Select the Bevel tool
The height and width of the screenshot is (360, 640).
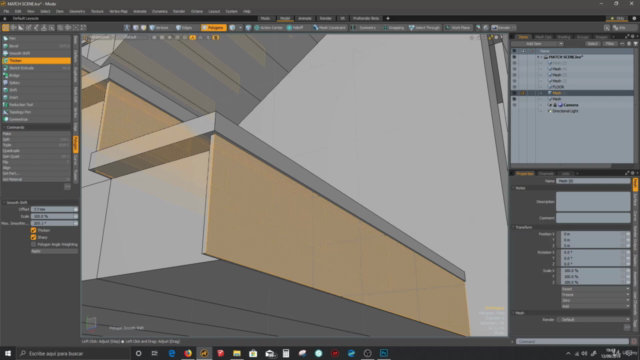click(x=36, y=46)
